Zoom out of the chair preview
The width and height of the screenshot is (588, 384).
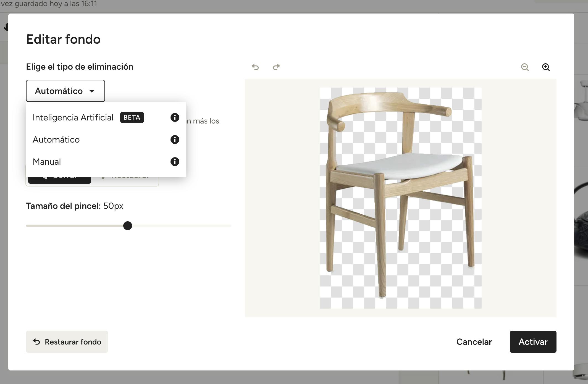[x=525, y=67]
